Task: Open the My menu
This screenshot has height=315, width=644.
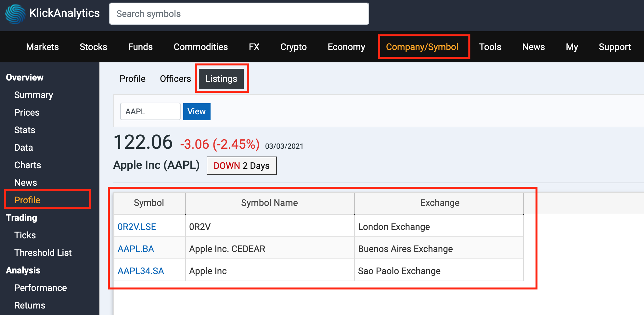Action: [572, 47]
